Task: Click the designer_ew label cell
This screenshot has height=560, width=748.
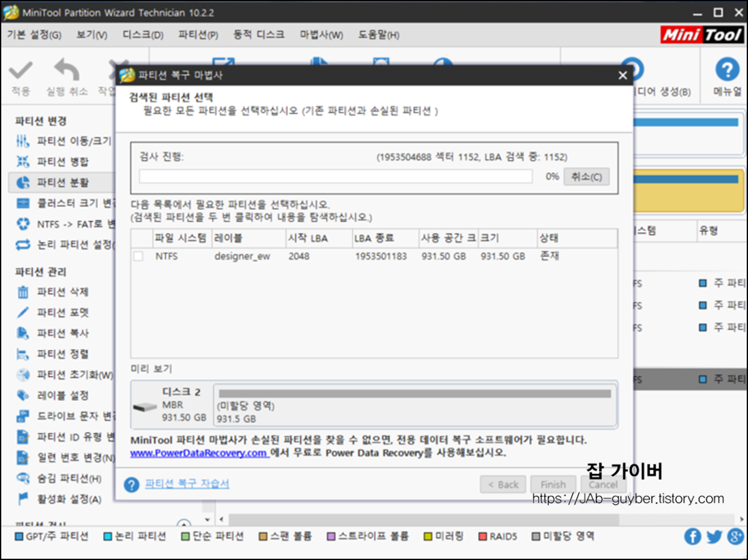Action: (x=242, y=256)
